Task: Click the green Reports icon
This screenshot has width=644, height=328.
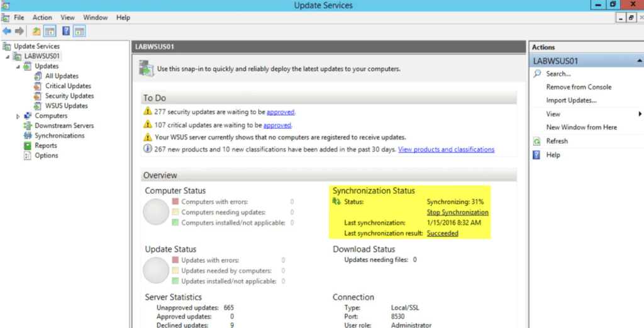Action: (x=28, y=145)
